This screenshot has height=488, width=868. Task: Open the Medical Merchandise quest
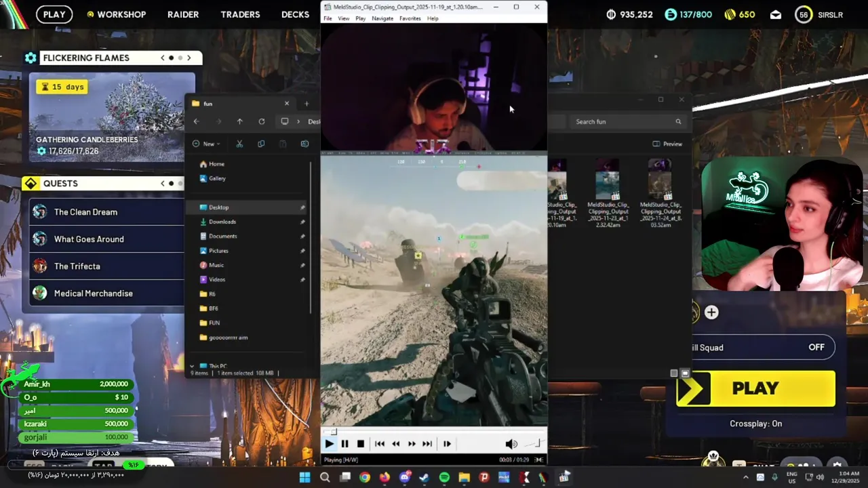point(106,293)
